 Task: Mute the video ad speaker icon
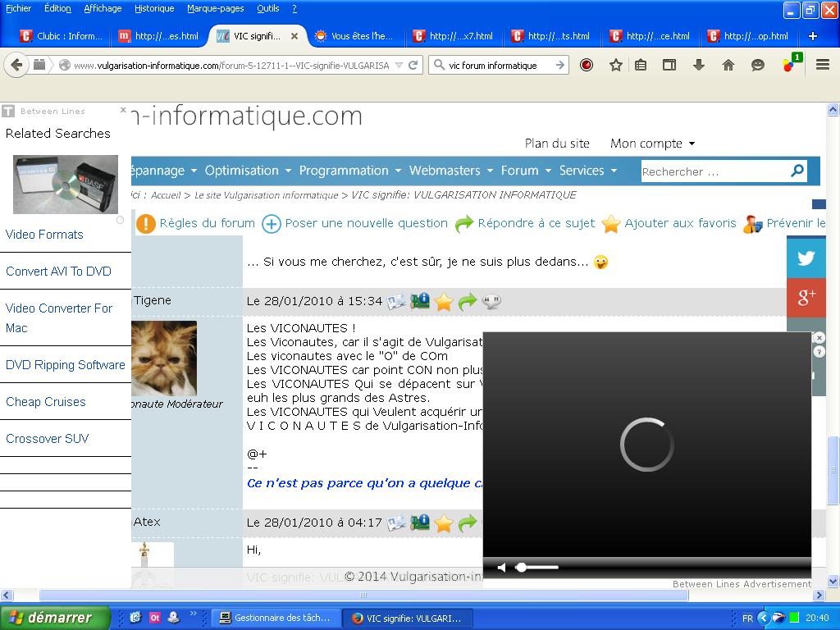point(502,568)
